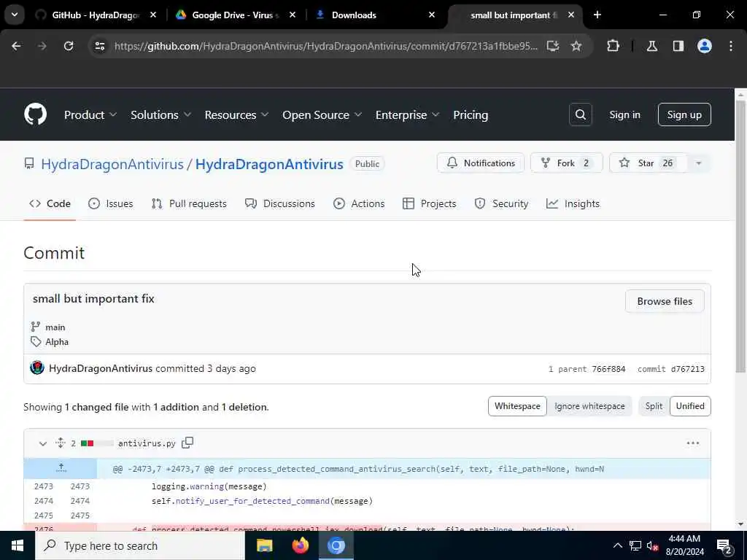
Task: Click the Sign up button
Action: (x=684, y=114)
